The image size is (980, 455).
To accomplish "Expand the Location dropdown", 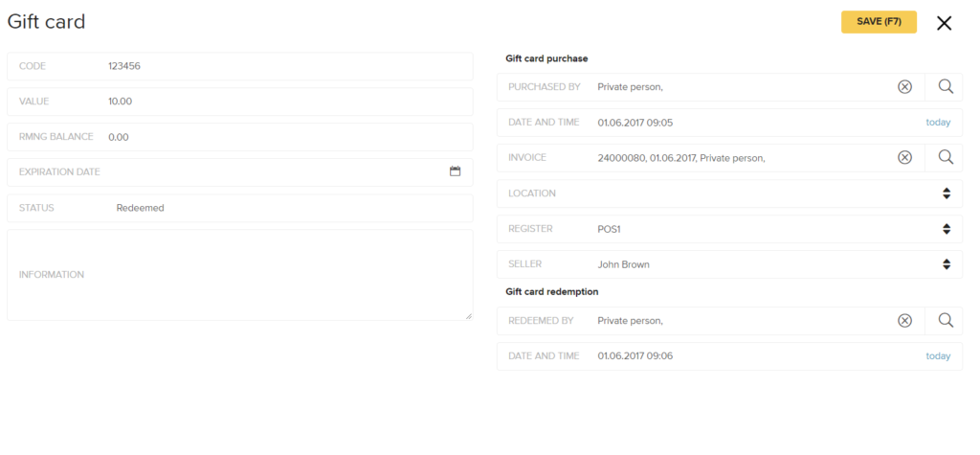I will click(729, 193).
